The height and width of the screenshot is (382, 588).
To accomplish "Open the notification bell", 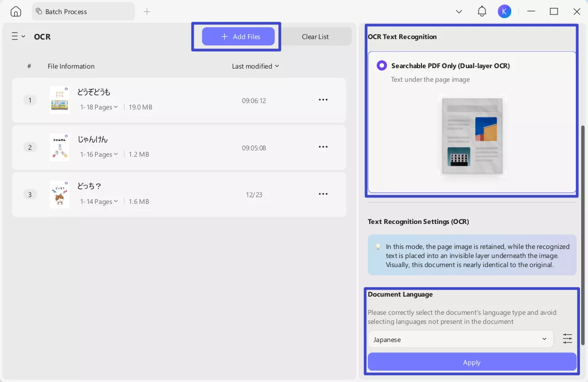I will (482, 11).
